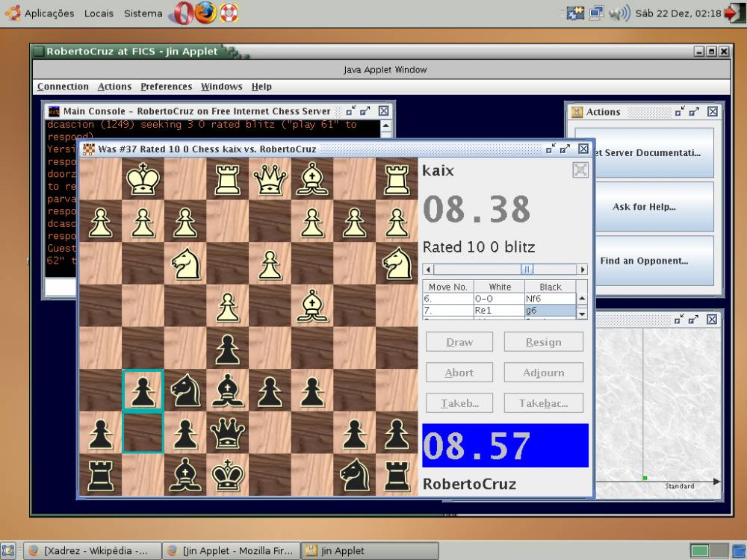Open the Aplicações menu
Screen dimensions: 747x560
tap(49, 13)
